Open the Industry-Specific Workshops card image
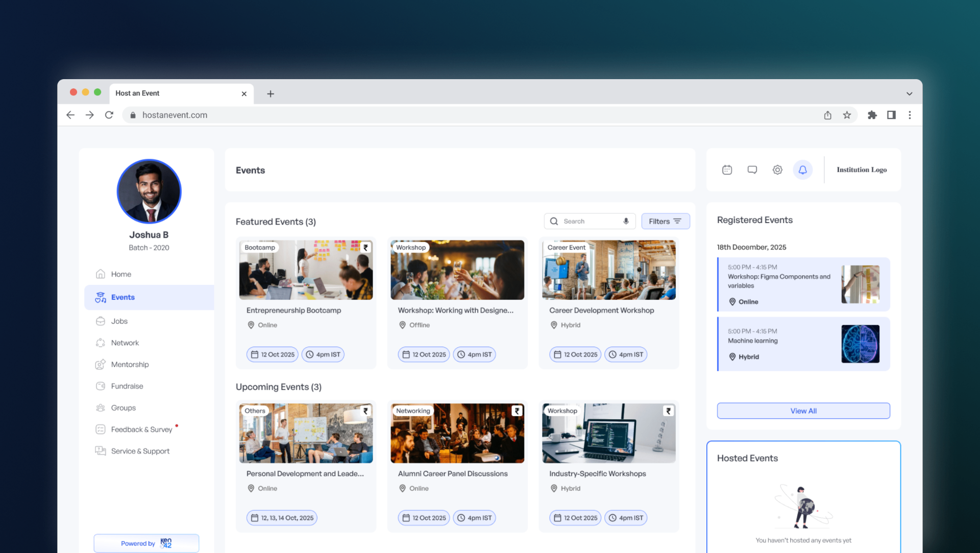The image size is (980, 553). 609,434
